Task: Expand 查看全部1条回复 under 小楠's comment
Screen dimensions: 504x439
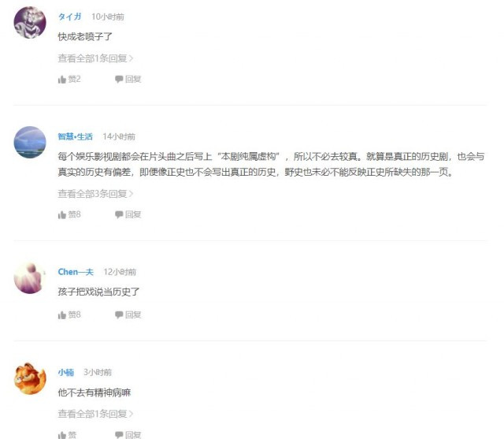Action: pos(95,414)
